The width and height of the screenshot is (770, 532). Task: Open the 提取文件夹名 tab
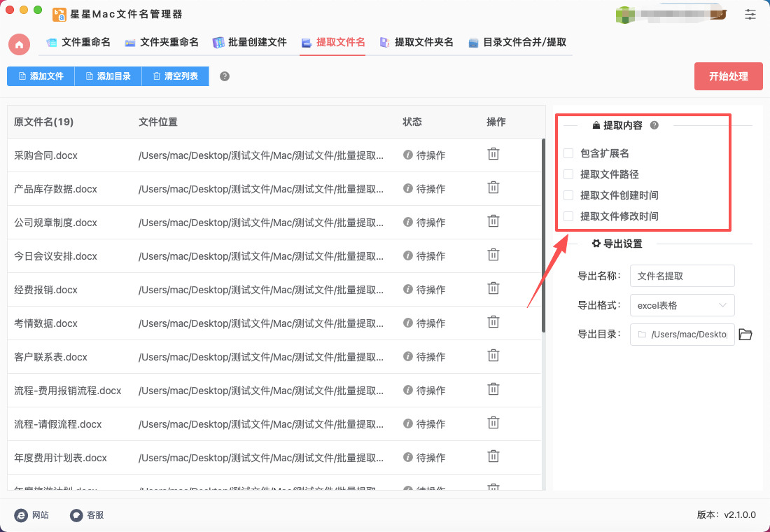(416, 42)
